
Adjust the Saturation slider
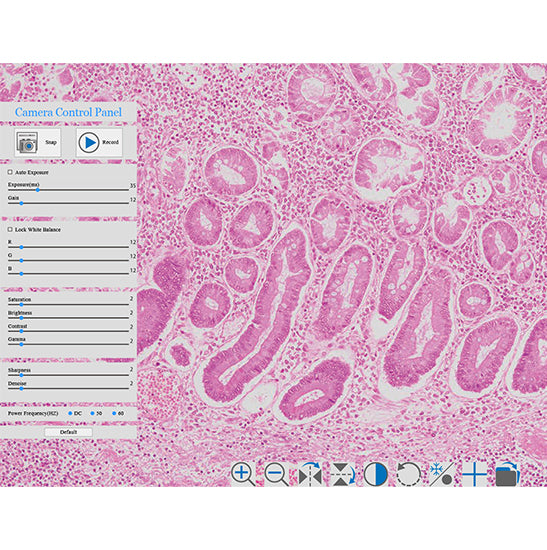(68, 304)
